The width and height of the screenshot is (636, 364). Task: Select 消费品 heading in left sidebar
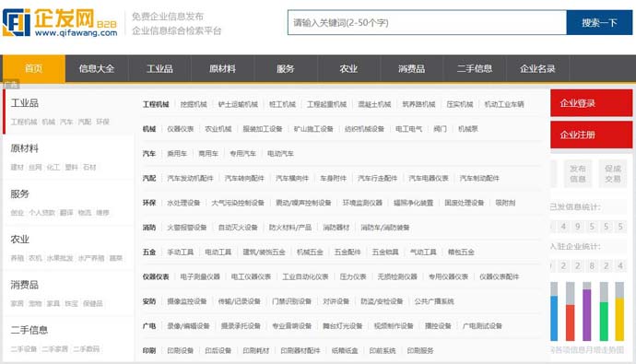tap(25, 285)
